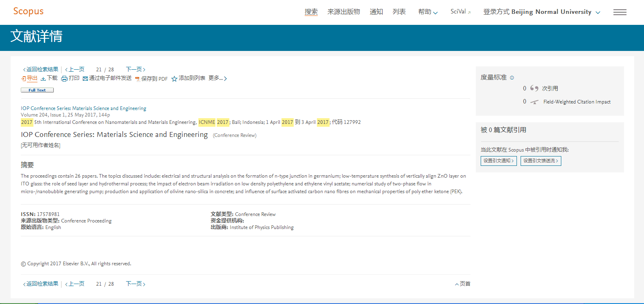644x304 pixels.
Task: Go to the next record (下一页) at top
Action: click(136, 69)
